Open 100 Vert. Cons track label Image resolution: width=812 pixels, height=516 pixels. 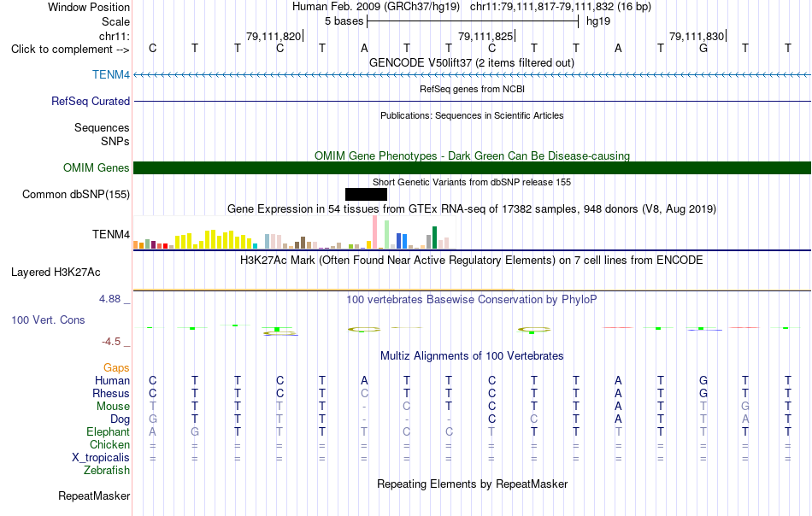48,320
